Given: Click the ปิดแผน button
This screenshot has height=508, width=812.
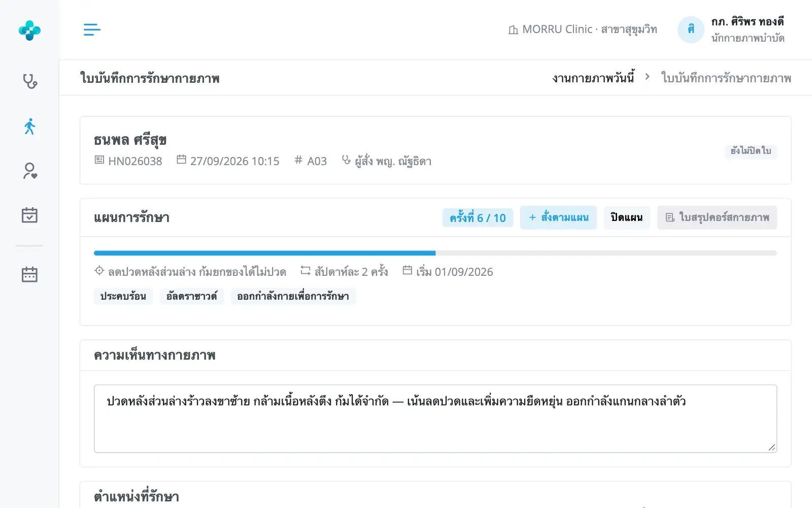Looking at the screenshot, I should click(x=627, y=217).
